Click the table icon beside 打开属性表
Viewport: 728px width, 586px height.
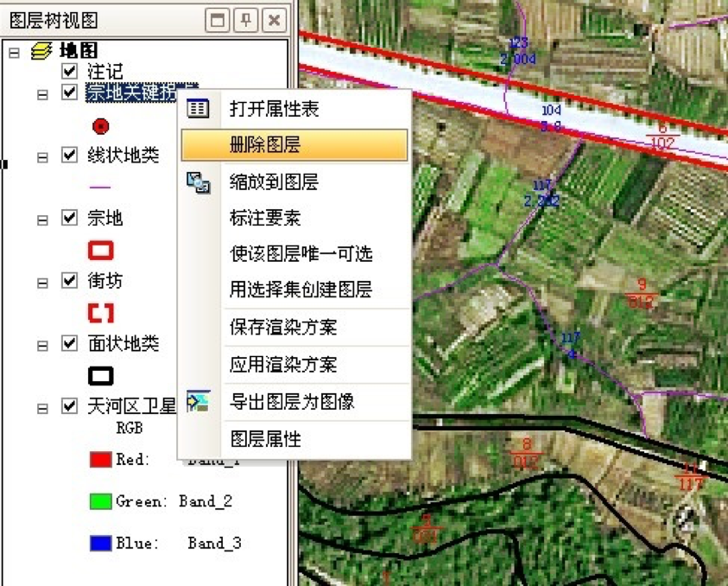[x=198, y=109]
